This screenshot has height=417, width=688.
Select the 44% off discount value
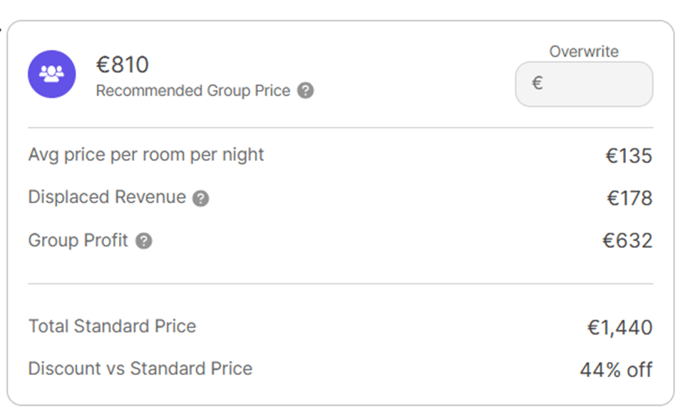click(x=615, y=370)
